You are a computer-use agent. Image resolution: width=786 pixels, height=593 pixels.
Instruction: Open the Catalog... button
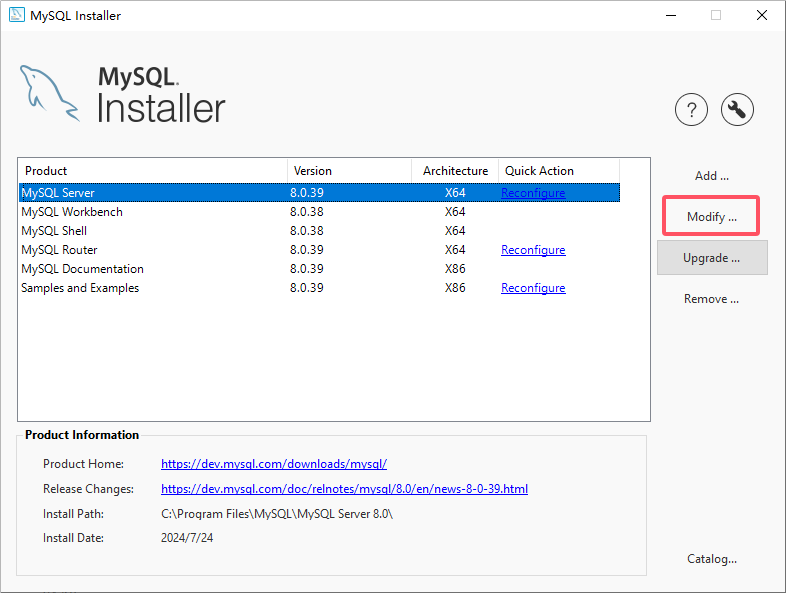(712, 559)
